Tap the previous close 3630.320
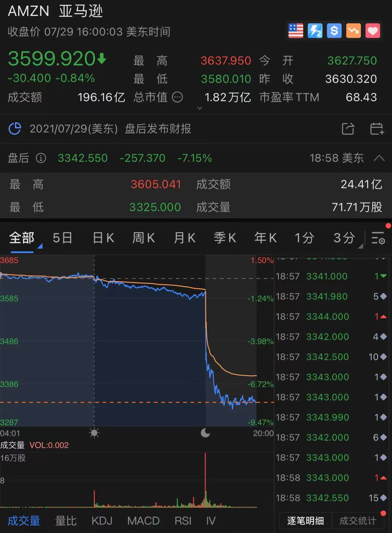The height and width of the screenshot is (533, 392). coord(351,79)
